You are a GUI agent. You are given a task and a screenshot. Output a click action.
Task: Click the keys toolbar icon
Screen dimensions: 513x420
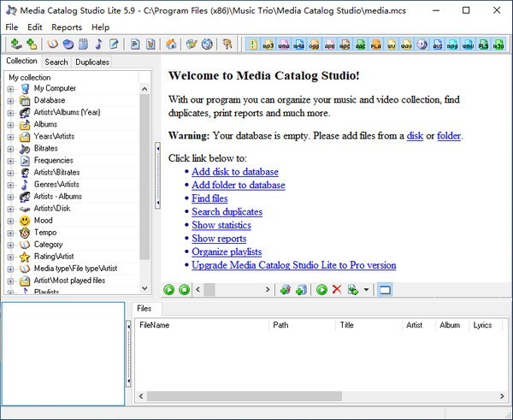pyautogui.click(x=227, y=44)
